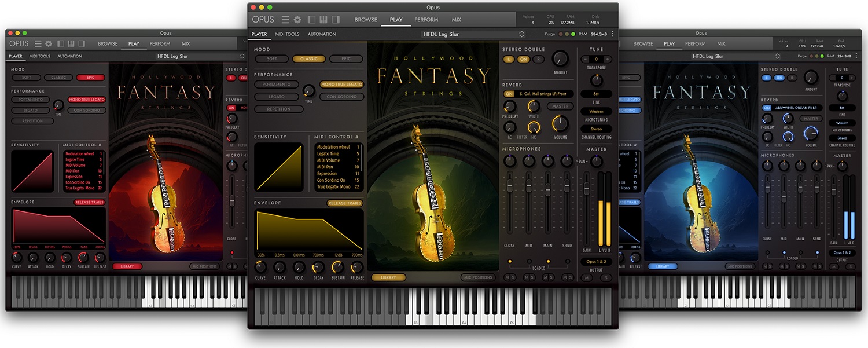Open MIDI Tools tab in center window
This screenshot has height=348, width=868.
[x=287, y=34]
